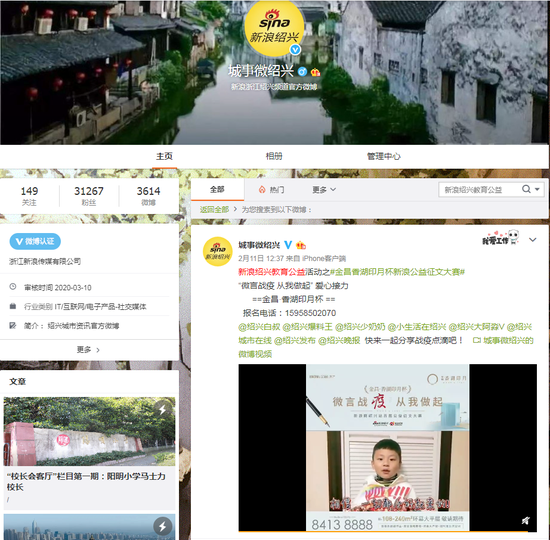
Task: Click the @绍兴发布 mention
Action: coord(294,341)
